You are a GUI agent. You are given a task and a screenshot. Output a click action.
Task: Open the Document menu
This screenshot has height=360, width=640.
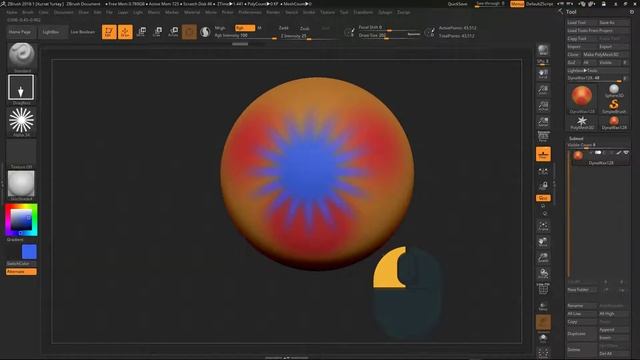click(x=64, y=12)
